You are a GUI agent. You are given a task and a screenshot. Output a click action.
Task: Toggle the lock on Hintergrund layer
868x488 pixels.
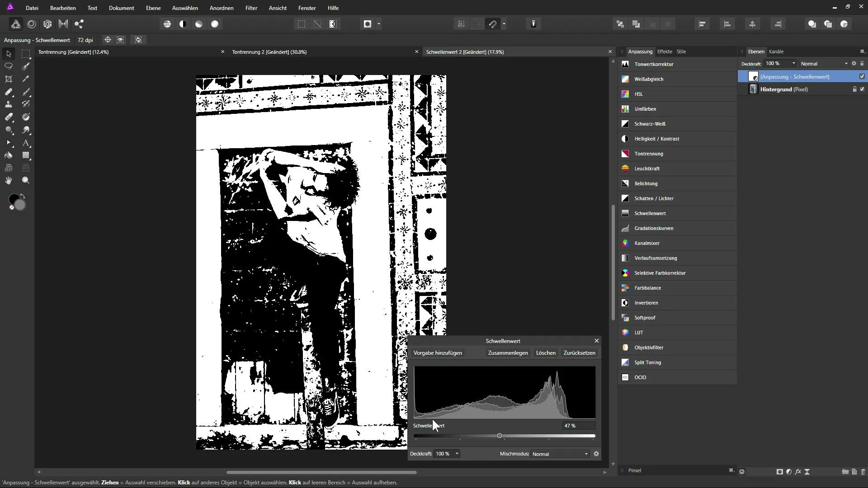click(854, 89)
